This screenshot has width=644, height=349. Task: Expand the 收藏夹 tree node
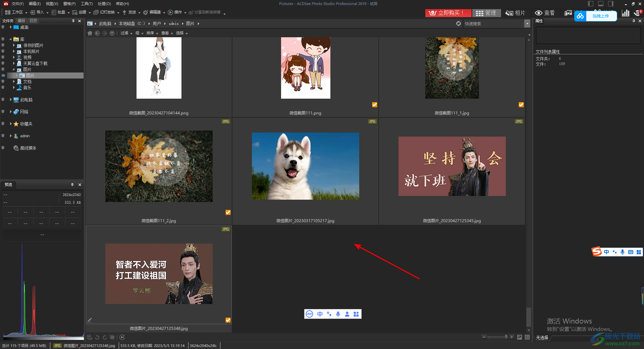click(x=11, y=124)
